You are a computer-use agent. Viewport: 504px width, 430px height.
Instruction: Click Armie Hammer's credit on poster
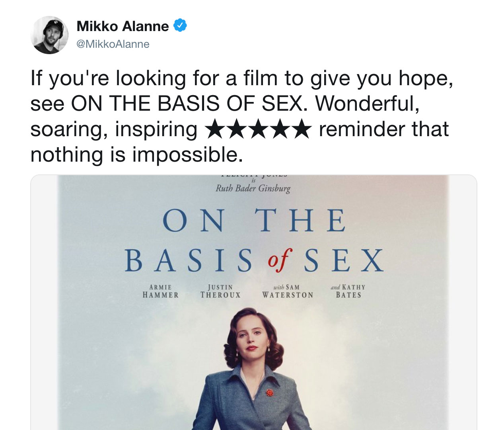tap(160, 291)
